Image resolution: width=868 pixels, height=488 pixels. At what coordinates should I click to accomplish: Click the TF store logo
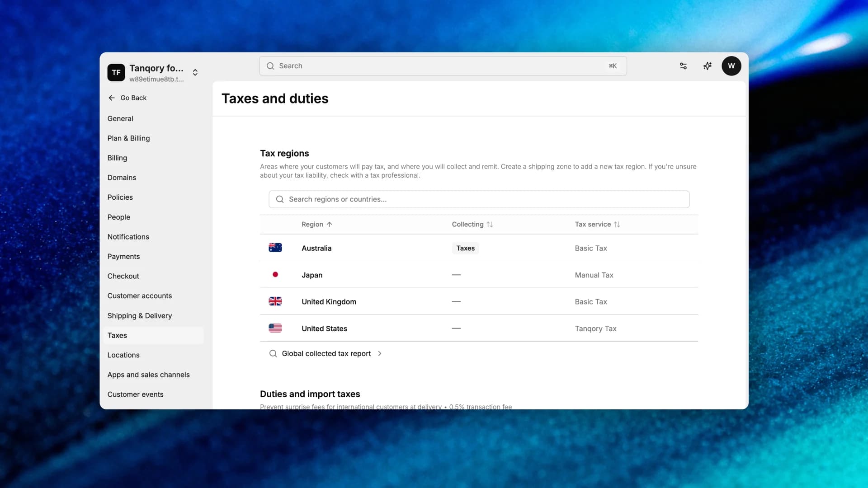pos(116,72)
